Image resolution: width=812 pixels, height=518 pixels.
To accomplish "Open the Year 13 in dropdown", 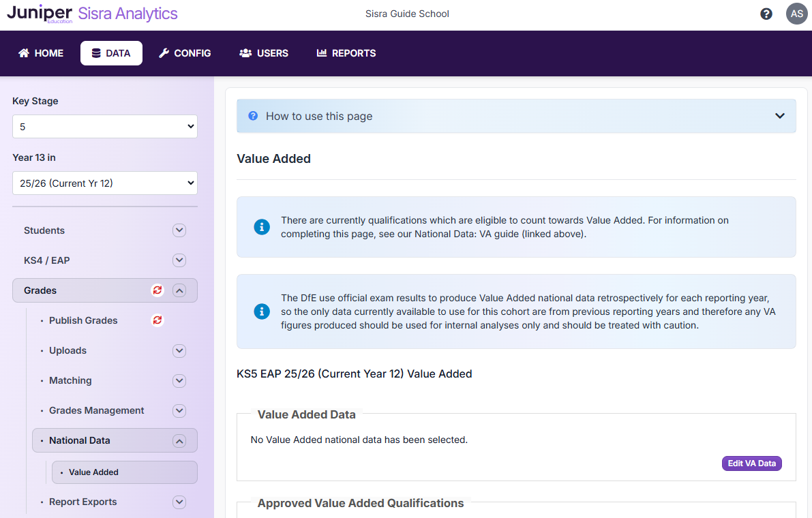I will (x=105, y=183).
